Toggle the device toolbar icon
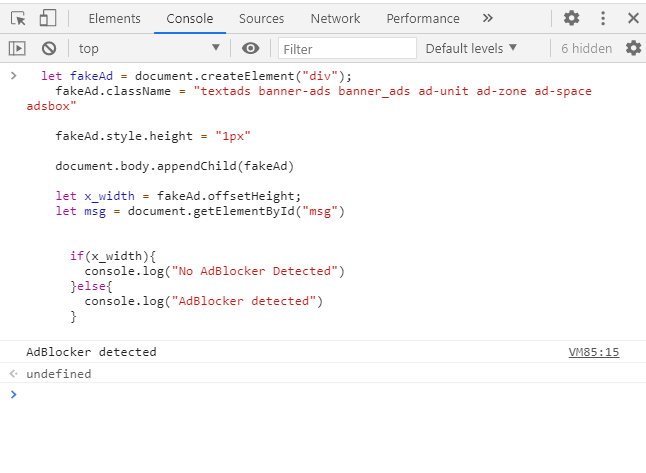The width and height of the screenshot is (646, 473). [47, 19]
